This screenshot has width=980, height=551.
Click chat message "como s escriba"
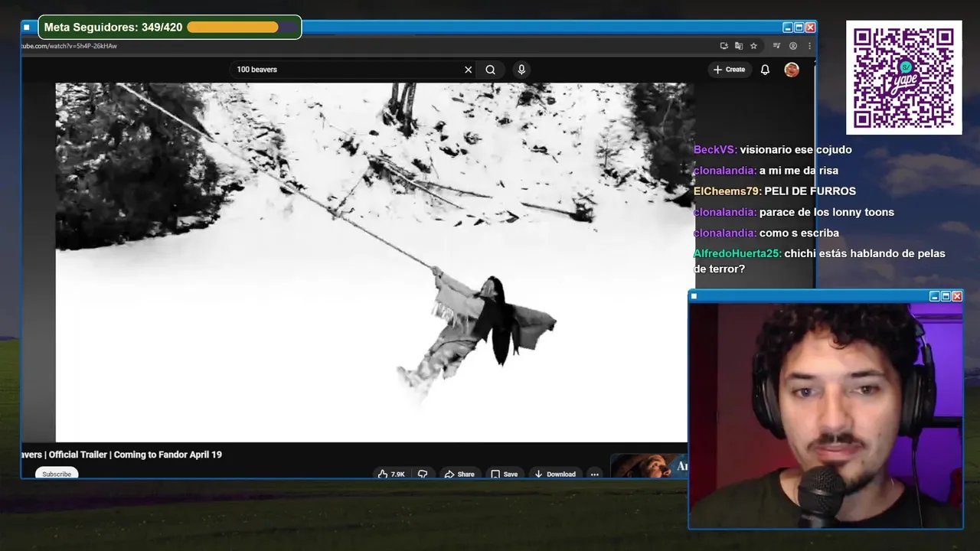tap(799, 233)
